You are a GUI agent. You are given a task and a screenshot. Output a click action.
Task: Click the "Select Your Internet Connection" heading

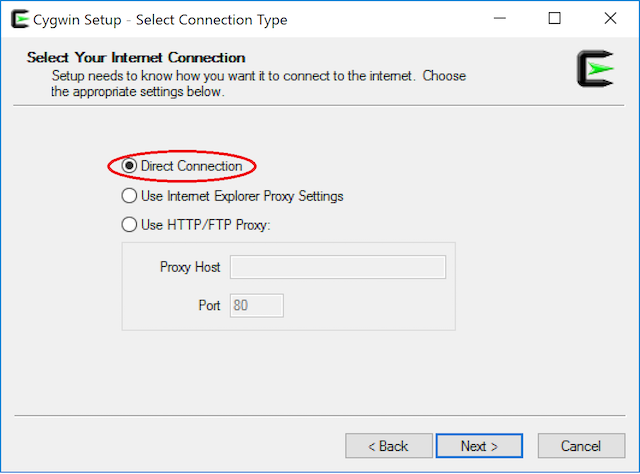pos(136,58)
